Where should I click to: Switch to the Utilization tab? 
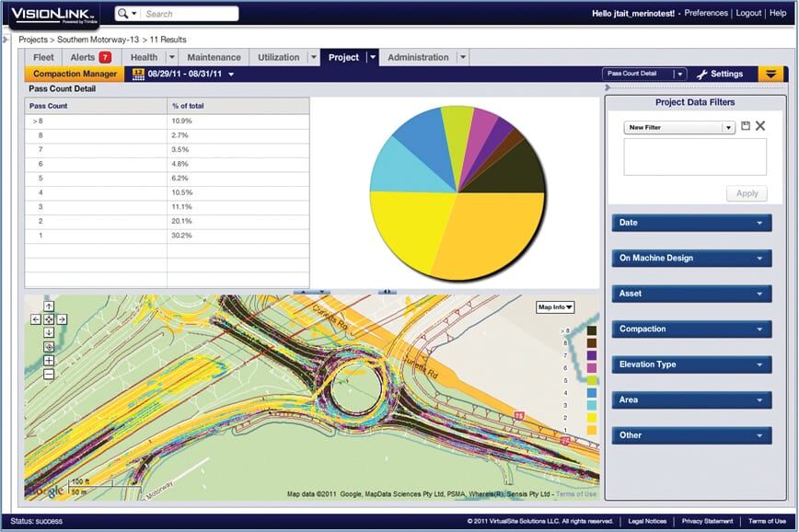click(x=279, y=58)
